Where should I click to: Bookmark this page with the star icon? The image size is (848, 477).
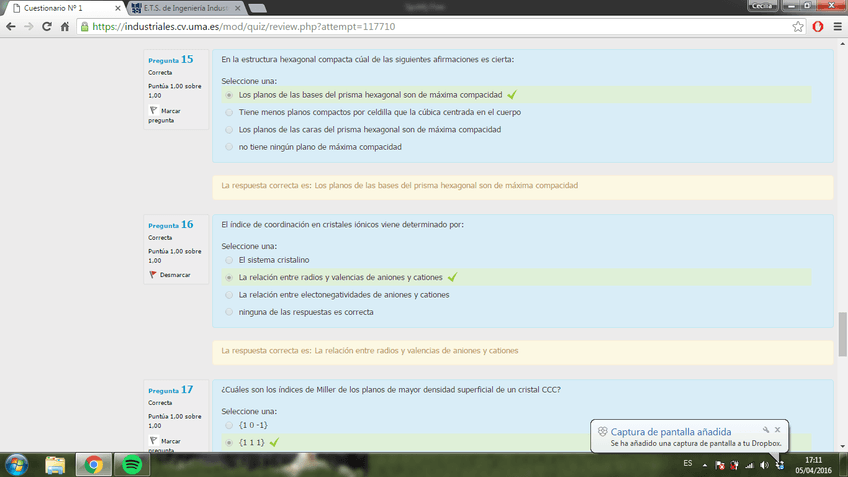click(798, 27)
